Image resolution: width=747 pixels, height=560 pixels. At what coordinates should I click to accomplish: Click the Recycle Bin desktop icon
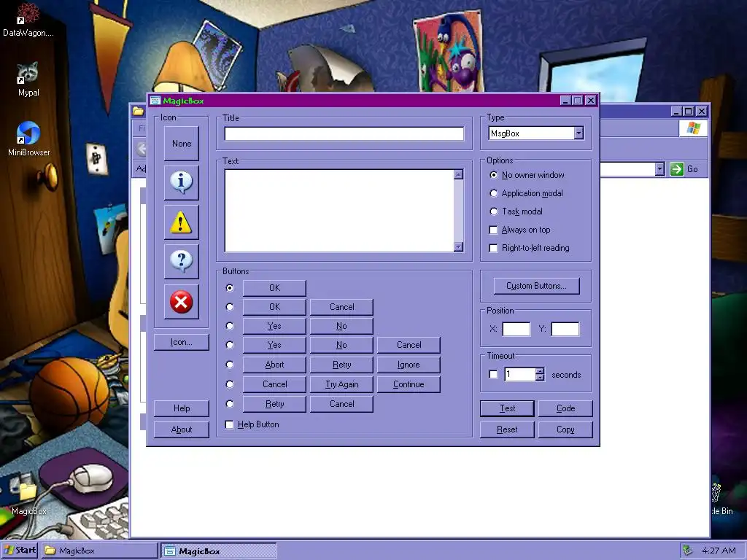(x=721, y=499)
